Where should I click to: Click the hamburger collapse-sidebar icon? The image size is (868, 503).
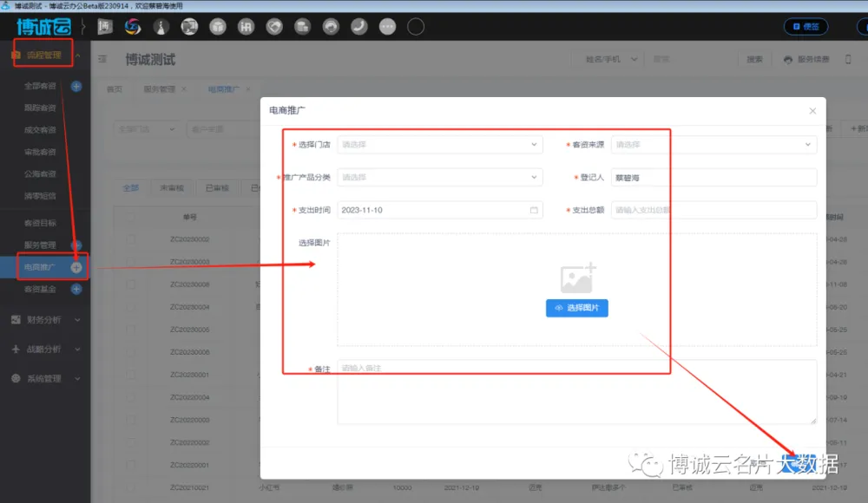point(102,60)
